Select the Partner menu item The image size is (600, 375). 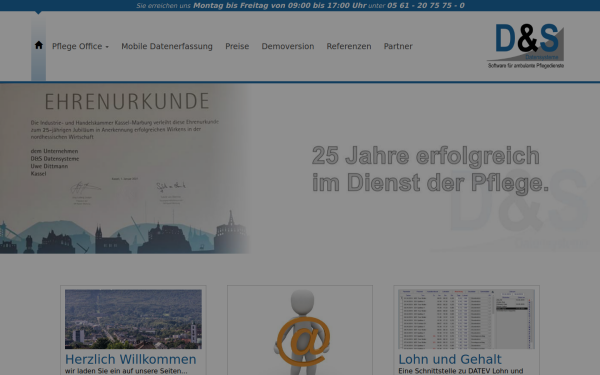point(398,46)
